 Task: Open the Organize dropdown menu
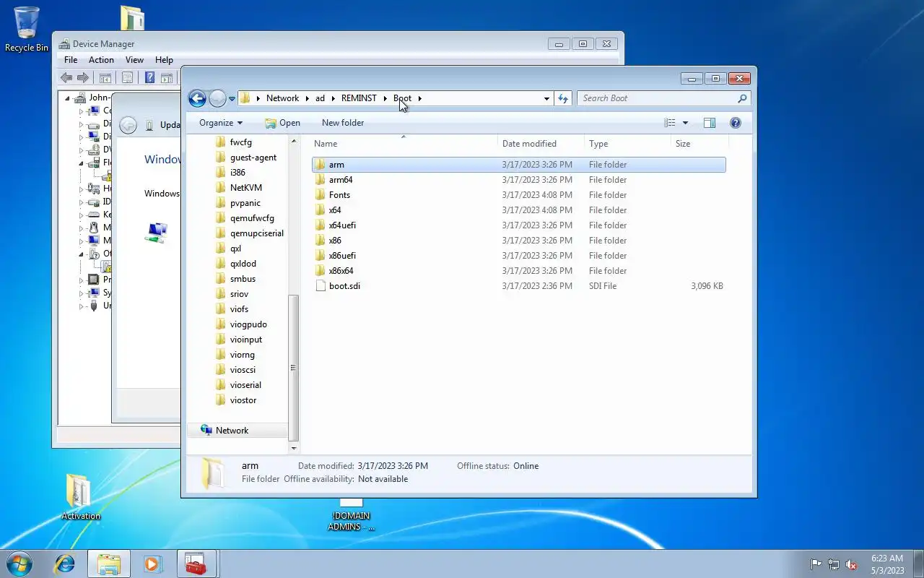(221, 123)
